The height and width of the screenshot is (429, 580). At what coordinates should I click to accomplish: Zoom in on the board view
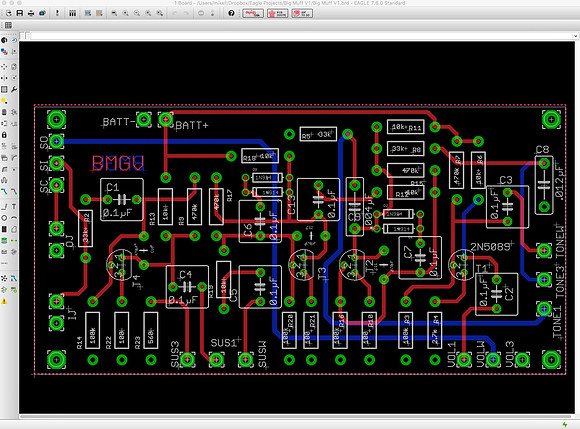126,13
